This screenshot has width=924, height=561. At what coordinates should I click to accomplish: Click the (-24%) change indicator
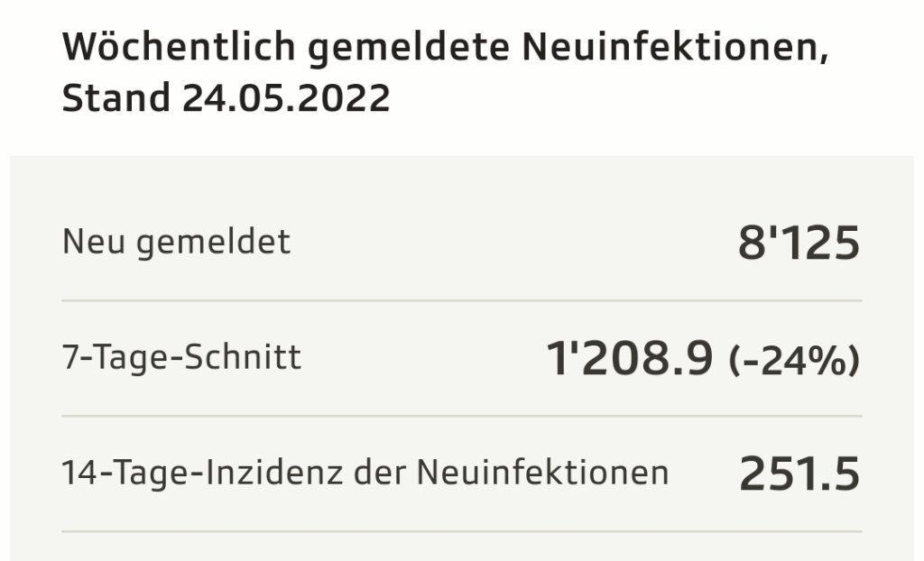coord(794,360)
